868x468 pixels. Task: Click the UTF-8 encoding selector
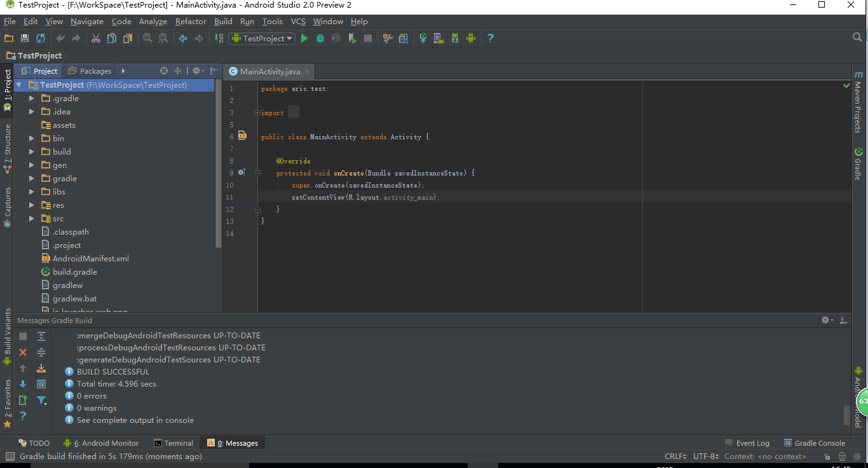705,456
